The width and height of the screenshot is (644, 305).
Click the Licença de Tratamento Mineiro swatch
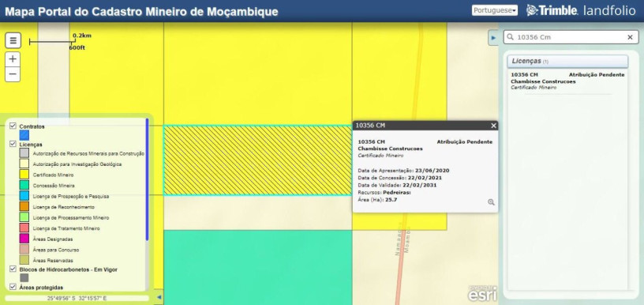24,228
